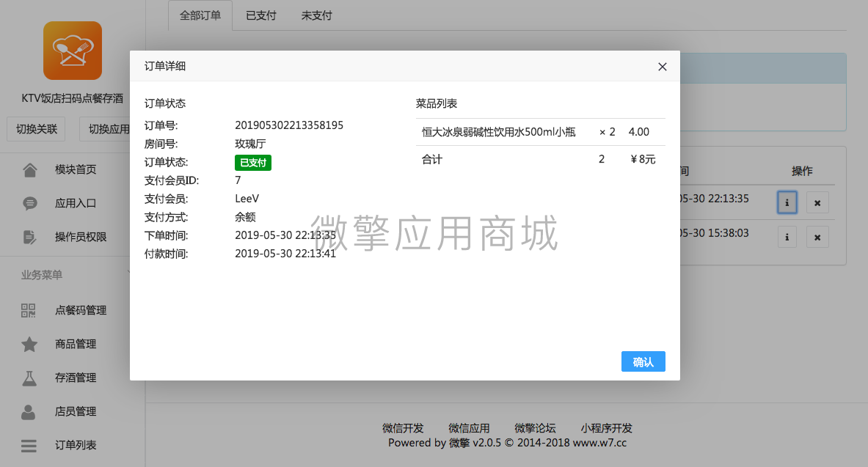This screenshot has width=868, height=467.
Task: Collapse the 业务菜单 section
Action: (x=42, y=275)
